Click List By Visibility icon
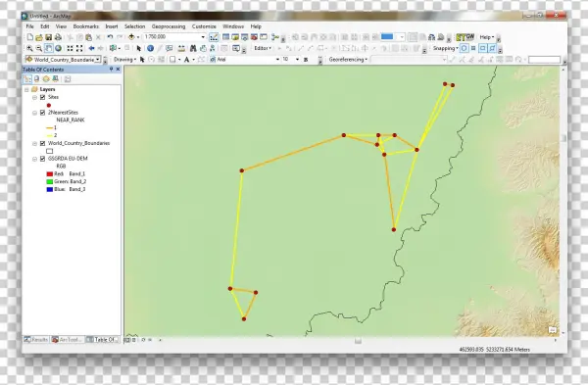This screenshot has height=385, width=588. coord(46,78)
